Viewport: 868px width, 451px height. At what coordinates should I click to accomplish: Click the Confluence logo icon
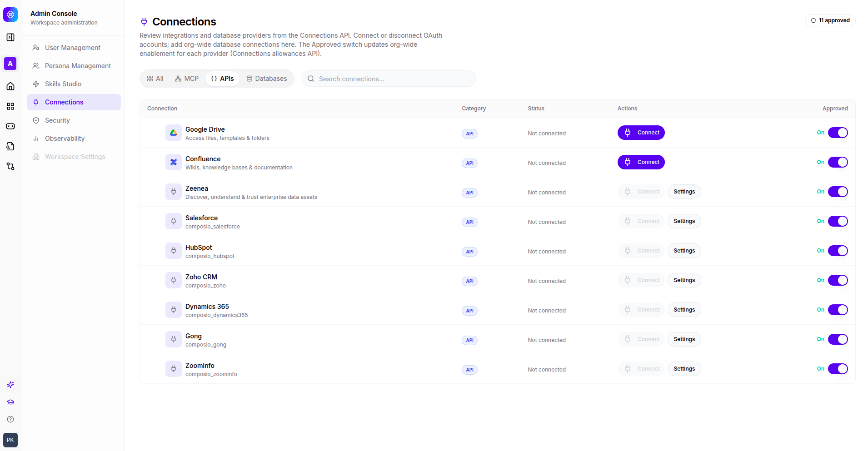click(174, 162)
